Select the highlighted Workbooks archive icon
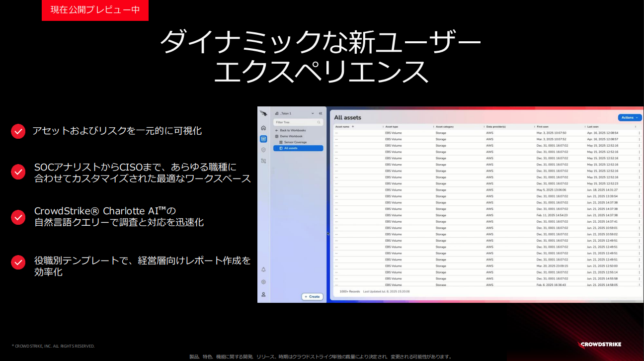This screenshot has height=361, width=644. point(263,139)
